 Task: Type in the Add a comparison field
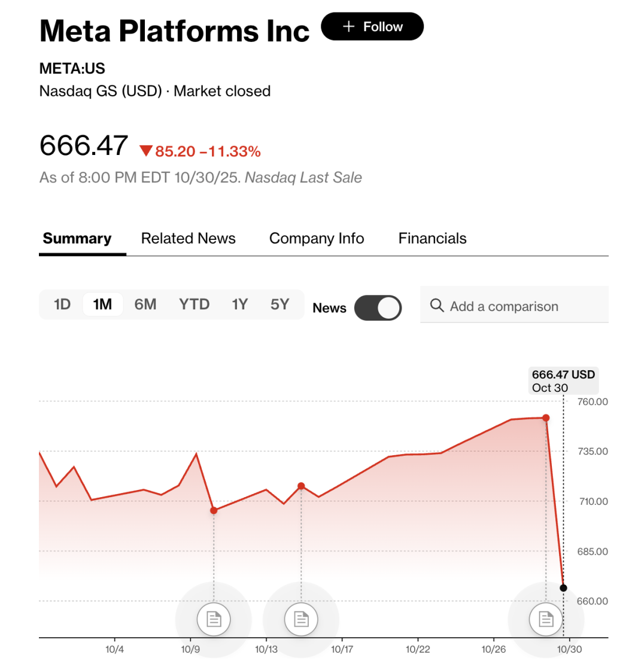click(521, 306)
